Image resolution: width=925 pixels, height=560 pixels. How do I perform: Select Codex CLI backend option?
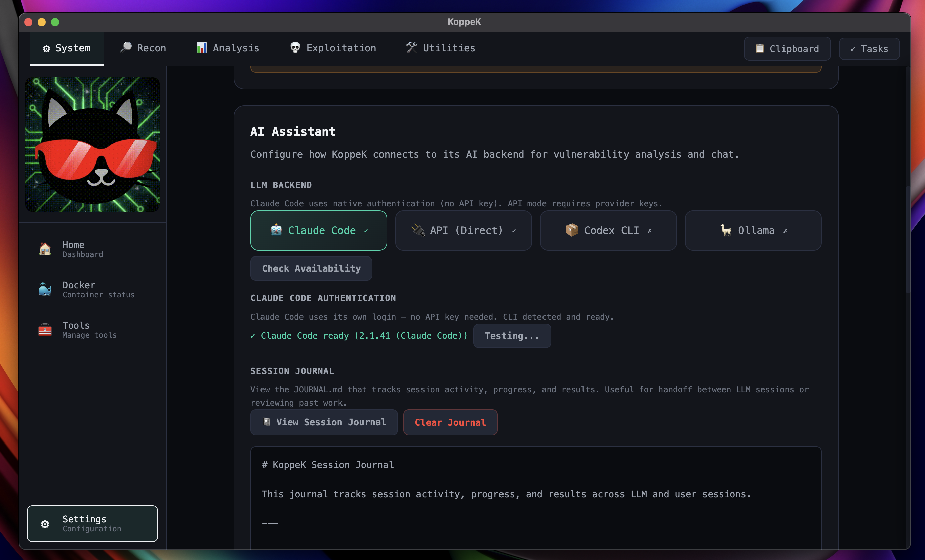608,230
